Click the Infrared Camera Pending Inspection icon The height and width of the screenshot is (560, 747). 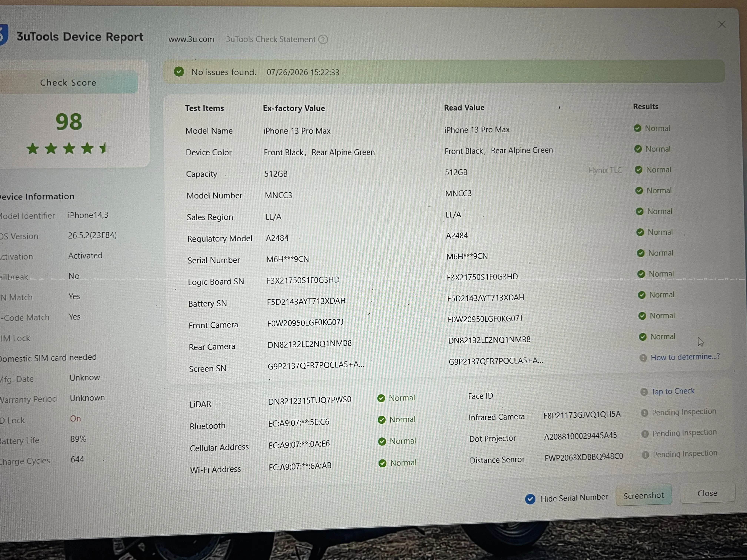[x=644, y=412]
